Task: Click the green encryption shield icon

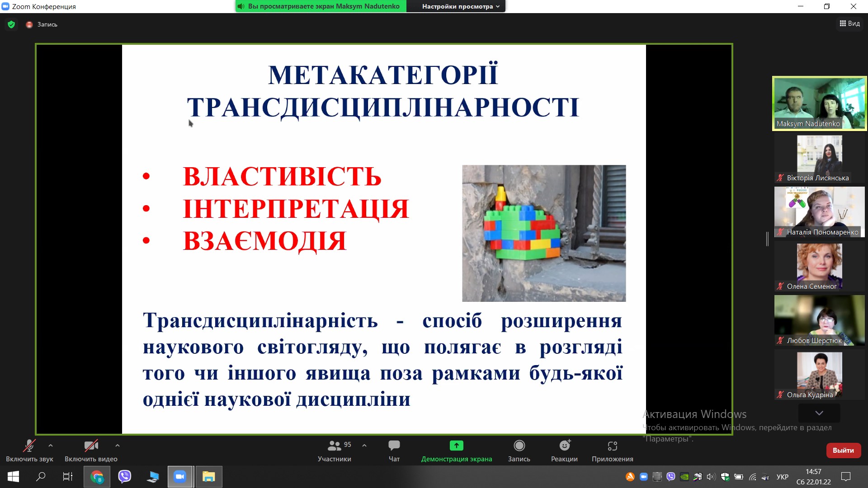Action: pos(11,24)
